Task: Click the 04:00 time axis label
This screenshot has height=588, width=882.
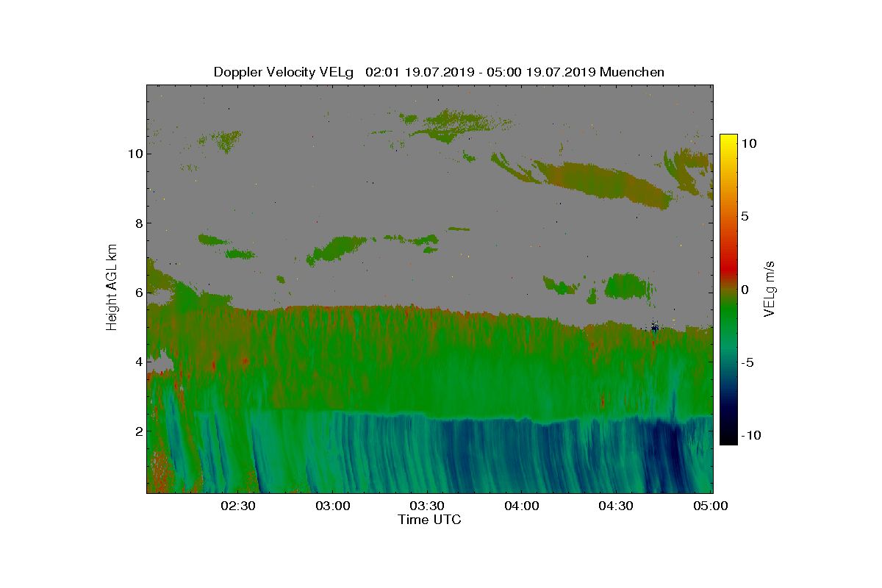Action: click(523, 506)
